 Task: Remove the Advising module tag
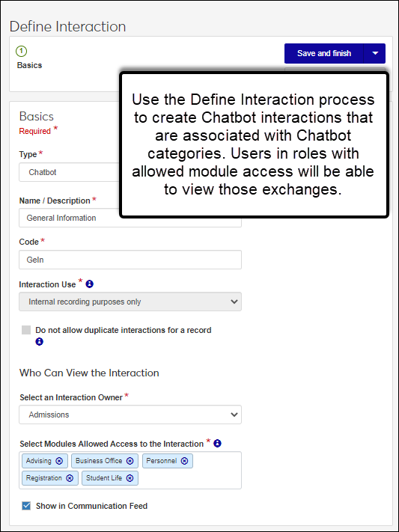coord(59,461)
